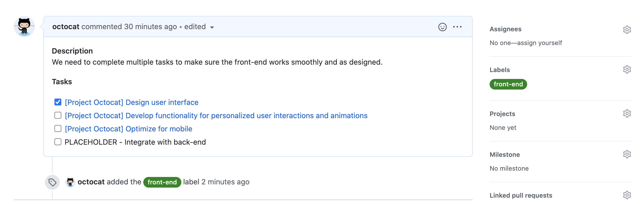Click octocat's large avatar beside the comment
The image size is (644, 204).
(x=24, y=26)
